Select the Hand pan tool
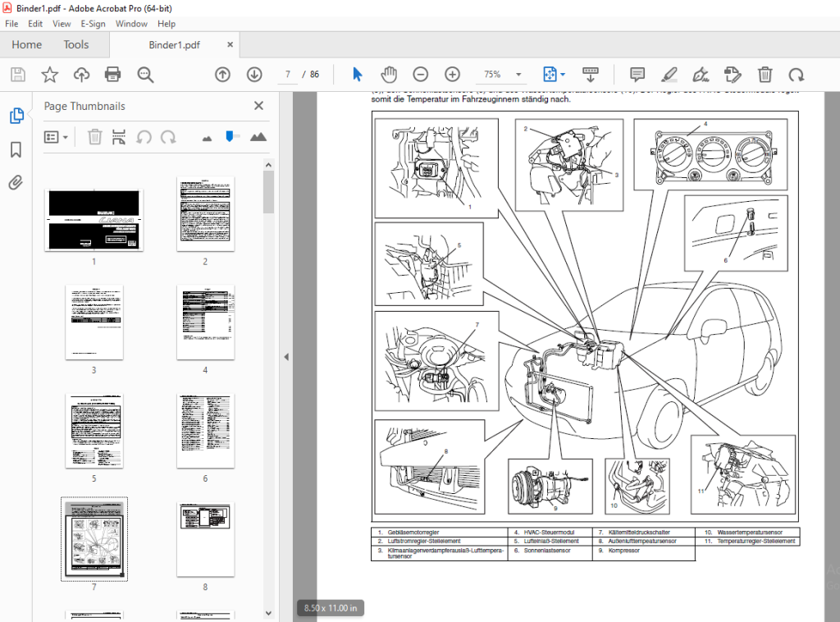This screenshot has height=622, width=840. pyautogui.click(x=389, y=75)
